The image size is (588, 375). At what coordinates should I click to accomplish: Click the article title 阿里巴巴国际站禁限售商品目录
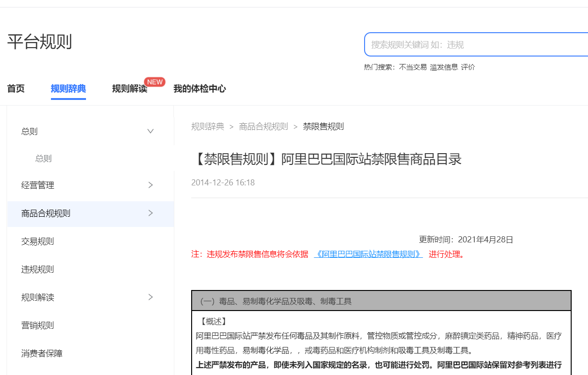tap(326, 159)
